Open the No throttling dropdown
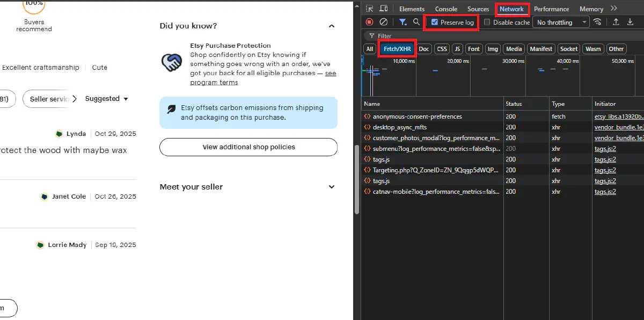644x320 pixels. point(560,22)
